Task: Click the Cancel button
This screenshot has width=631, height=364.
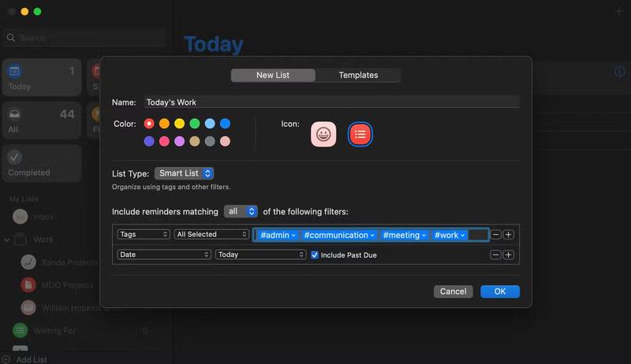Action: click(x=453, y=292)
